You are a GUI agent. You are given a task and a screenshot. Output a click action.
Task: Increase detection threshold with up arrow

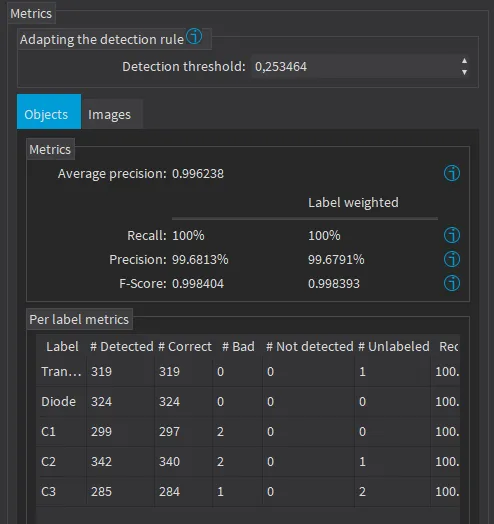coord(464,61)
